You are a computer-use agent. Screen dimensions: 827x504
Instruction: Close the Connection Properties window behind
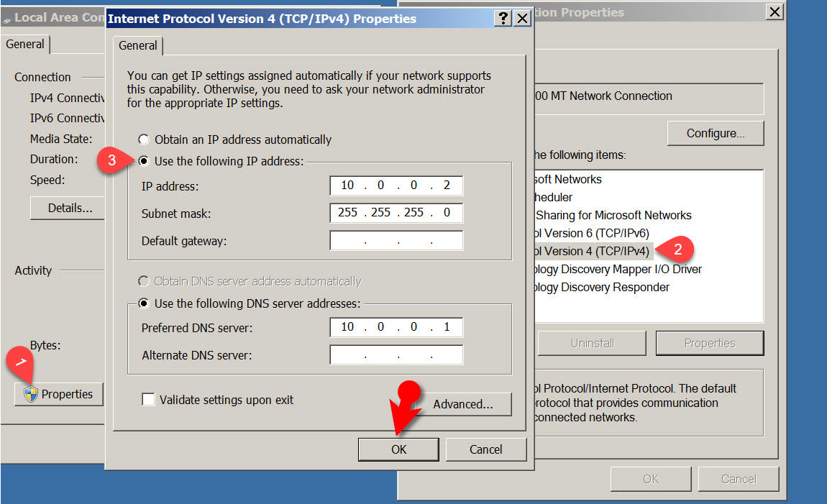tap(775, 12)
